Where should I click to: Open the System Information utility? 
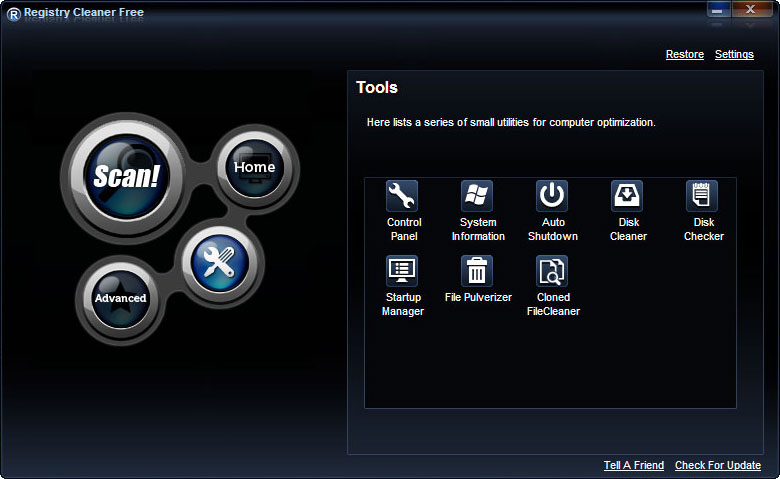(x=477, y=196)
